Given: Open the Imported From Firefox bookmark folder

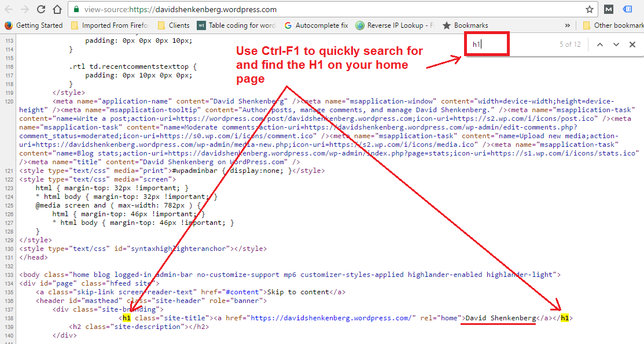Looking at the screenshot, I should click(x=110, y=25).
